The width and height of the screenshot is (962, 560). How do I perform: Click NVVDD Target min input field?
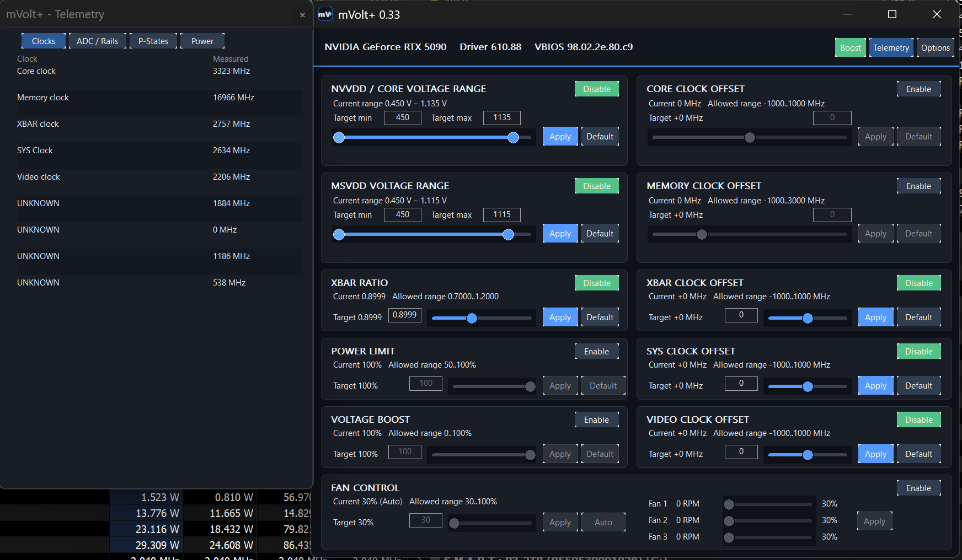tap(403, 117)
